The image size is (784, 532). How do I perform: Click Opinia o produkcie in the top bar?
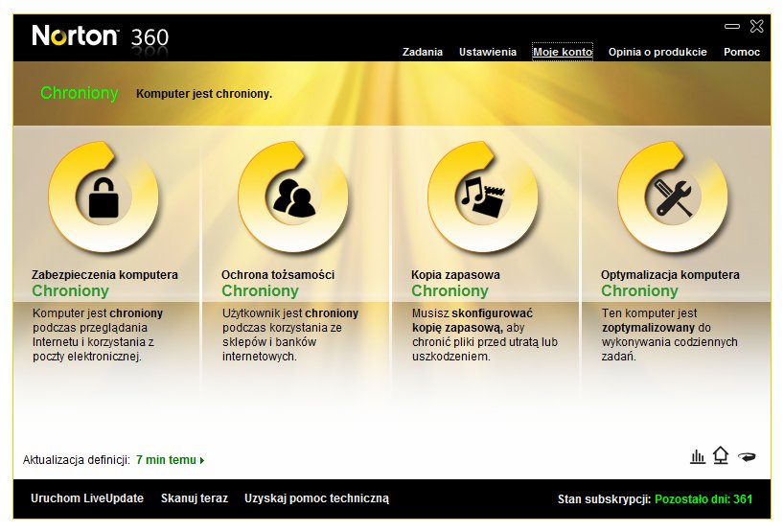tap(657, 52)
